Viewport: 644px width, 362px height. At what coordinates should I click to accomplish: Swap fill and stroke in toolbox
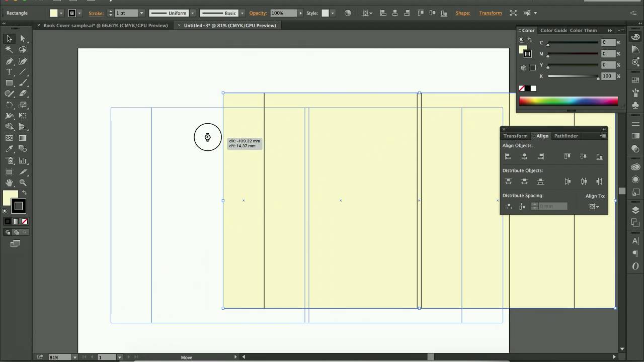click(x=24, y=193)
